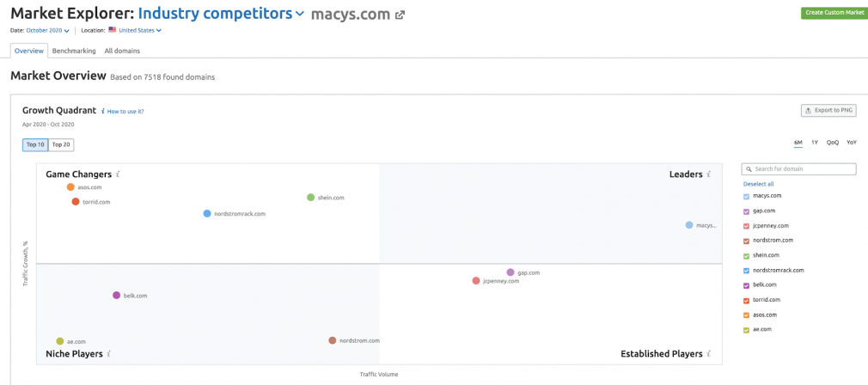Click info icon next to Leaders
This screenshot has height=385, width=868.
click(x=708, y=174)
